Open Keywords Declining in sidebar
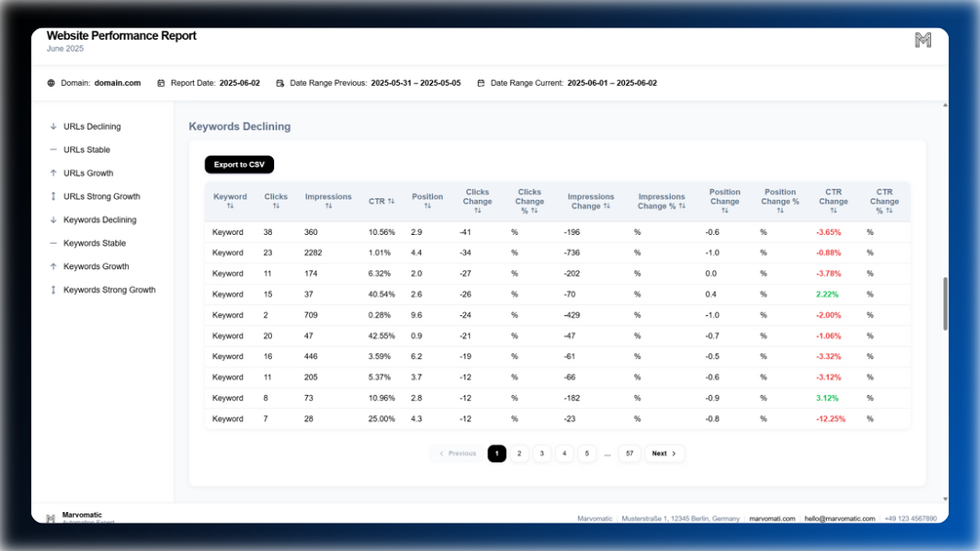The height and width of the screenshot is (551, 980). click(x=100, y=219)
